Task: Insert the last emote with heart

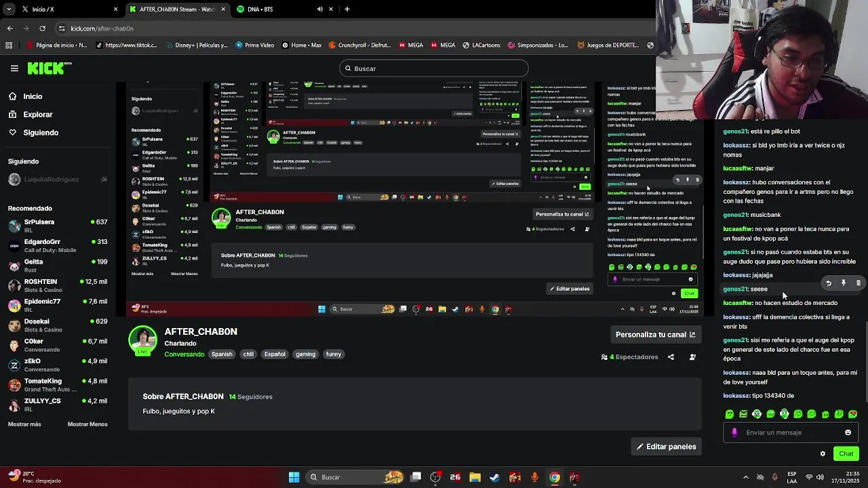Action: coord(852,414)
